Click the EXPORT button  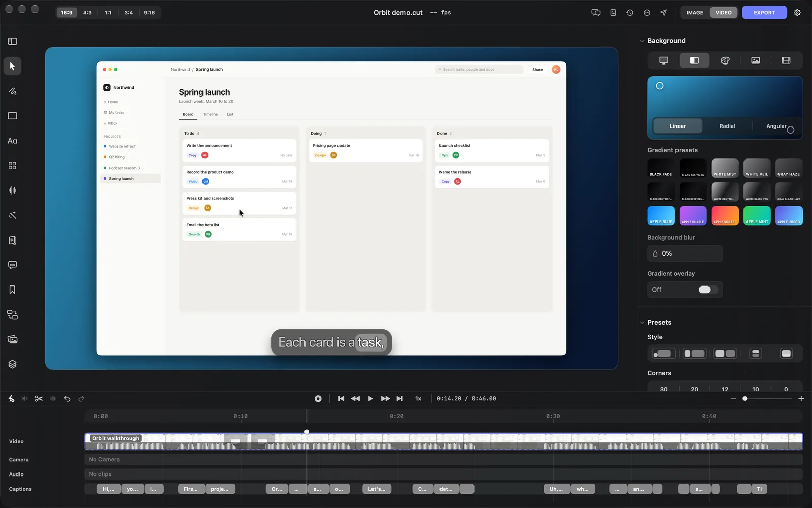tap(764, 13)
